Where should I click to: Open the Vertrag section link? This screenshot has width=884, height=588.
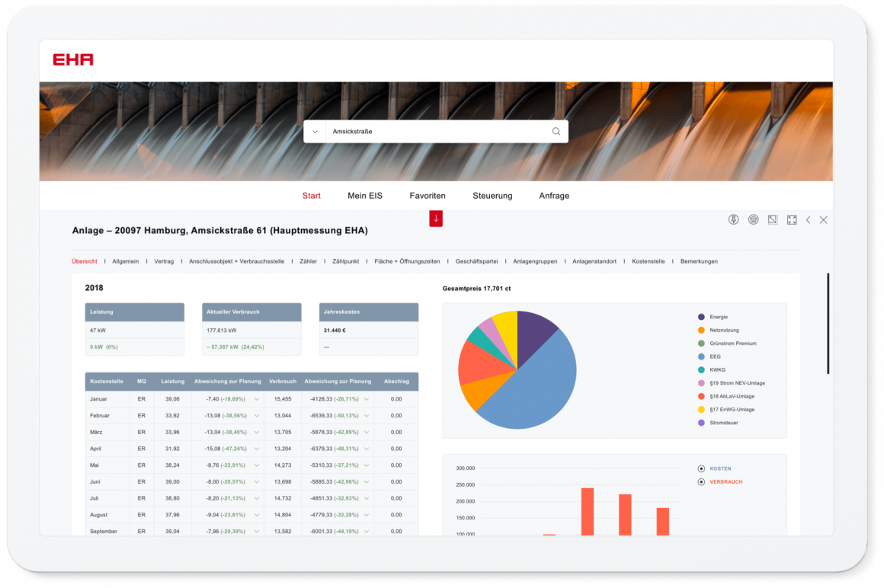164,261
